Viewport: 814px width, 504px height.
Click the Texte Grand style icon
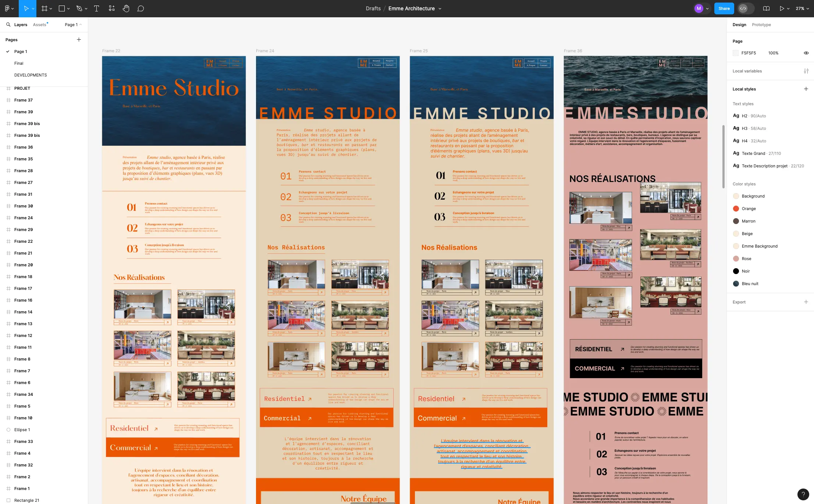[736, 153]
